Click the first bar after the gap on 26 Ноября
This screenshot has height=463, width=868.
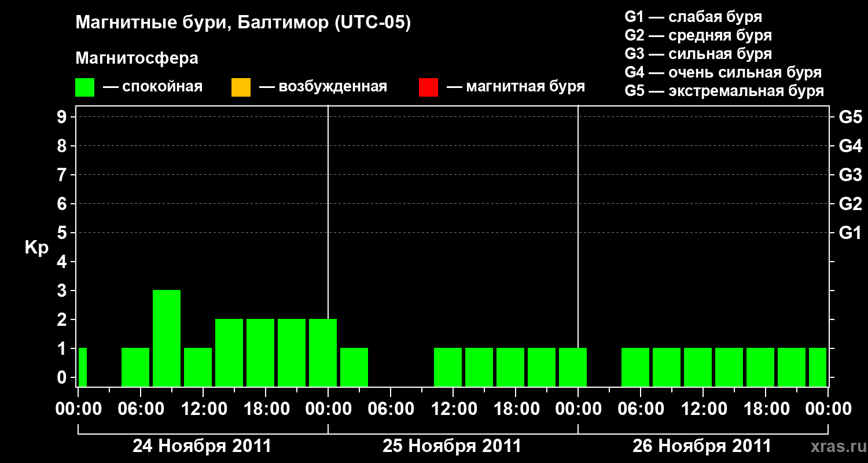635,367
